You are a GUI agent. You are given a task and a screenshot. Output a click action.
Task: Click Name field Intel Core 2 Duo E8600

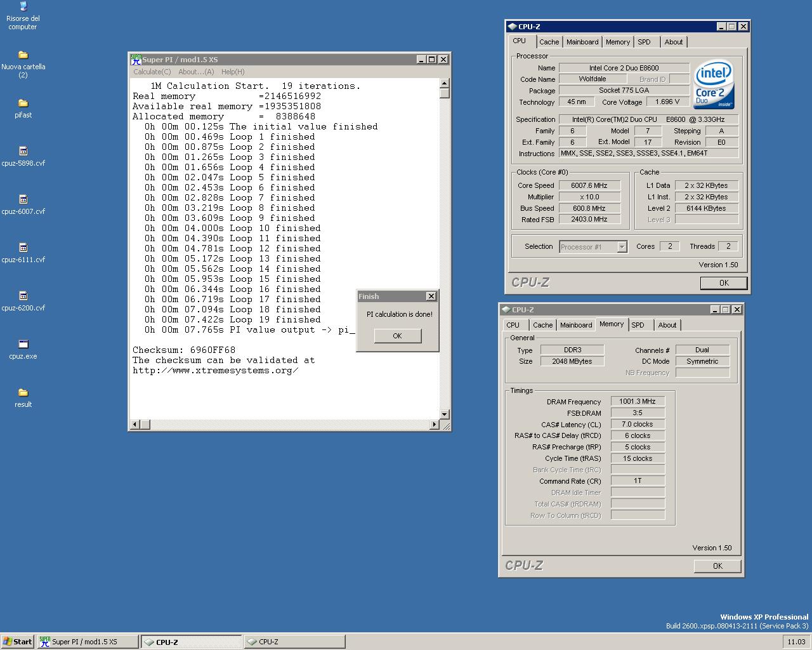624,68
